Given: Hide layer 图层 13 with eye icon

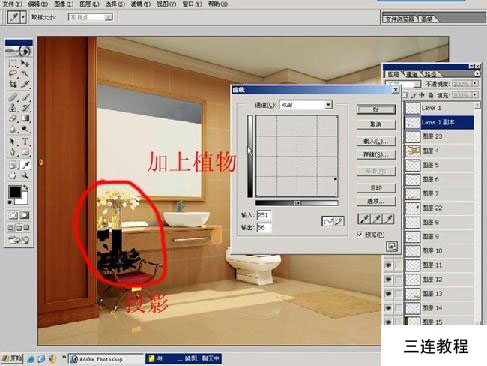Looking at the screenshot, I should (388, 294).
